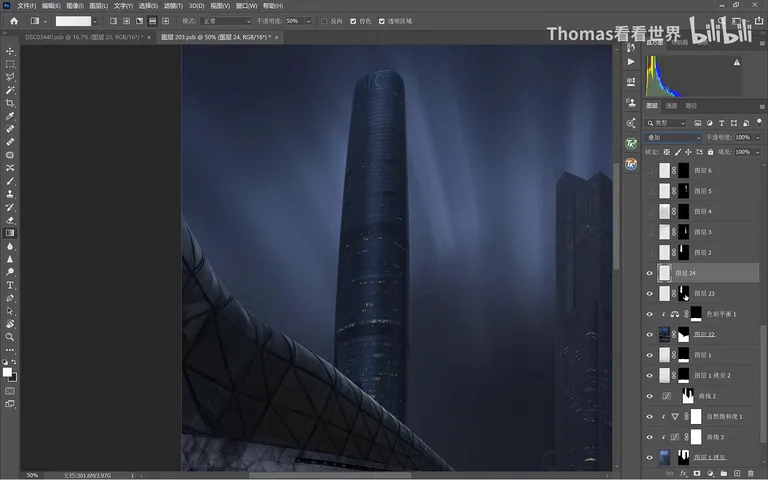768x480 pixels.
Task: Click the delete layer trash icon
Action: [x=751, y=473]
